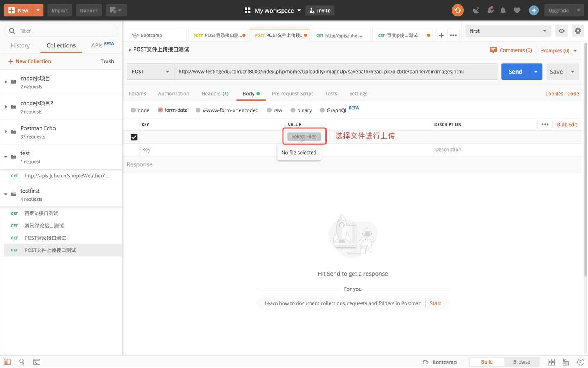Click the Bulk Edit link
588x368 pixels.
[x=567, y=124]
